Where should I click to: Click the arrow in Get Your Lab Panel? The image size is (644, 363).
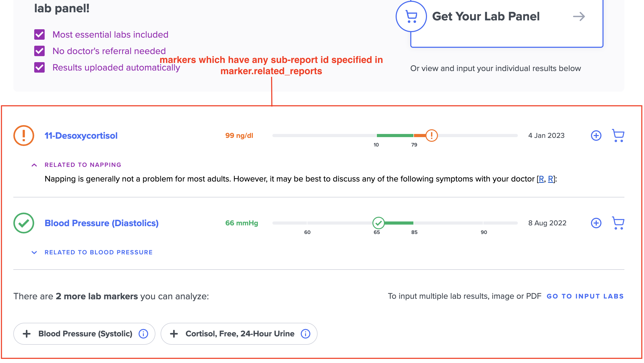pos(579,16)
